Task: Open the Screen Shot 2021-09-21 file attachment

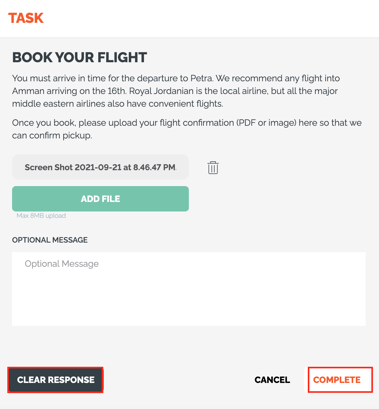Action: [100, 167]
